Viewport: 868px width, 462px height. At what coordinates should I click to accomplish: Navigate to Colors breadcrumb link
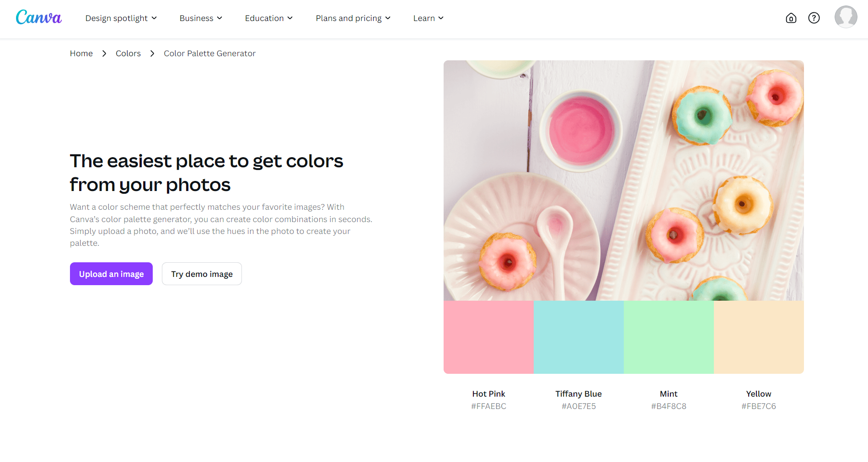[128, 53]
